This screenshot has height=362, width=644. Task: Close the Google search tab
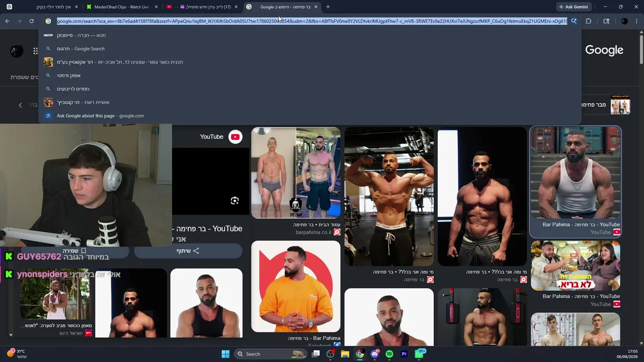click(316, 7)
